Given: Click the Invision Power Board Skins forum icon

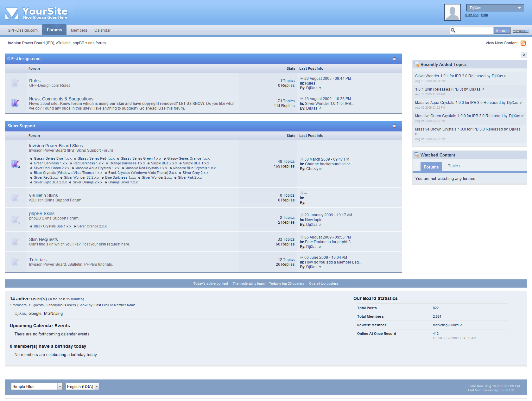Looking at the screenshot, I should (x=15, y=164).
